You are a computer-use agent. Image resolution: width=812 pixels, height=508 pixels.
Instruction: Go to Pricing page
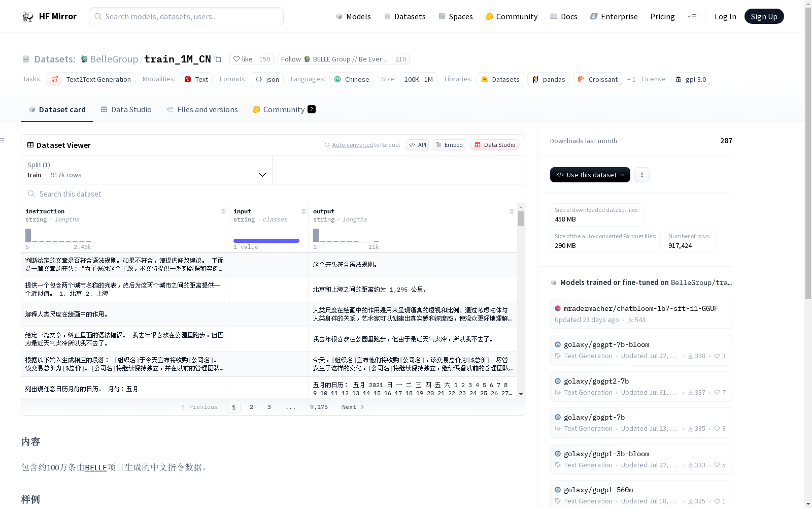point(662,16)
